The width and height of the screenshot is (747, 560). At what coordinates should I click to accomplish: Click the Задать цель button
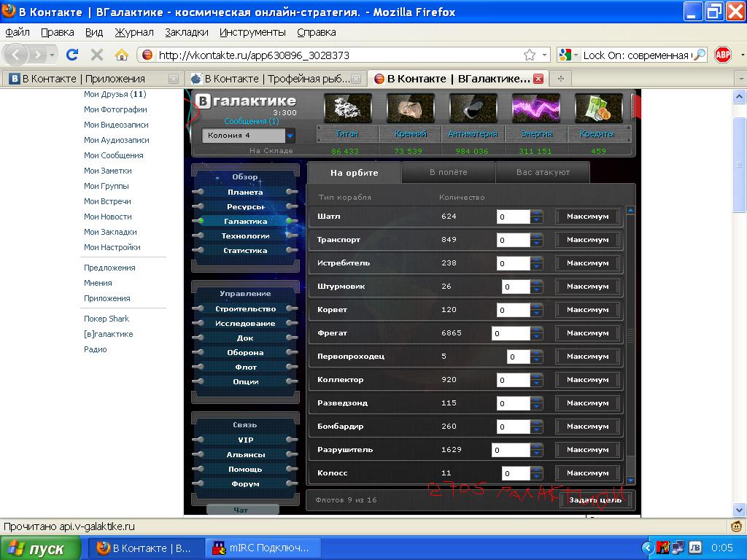point(595,500)
